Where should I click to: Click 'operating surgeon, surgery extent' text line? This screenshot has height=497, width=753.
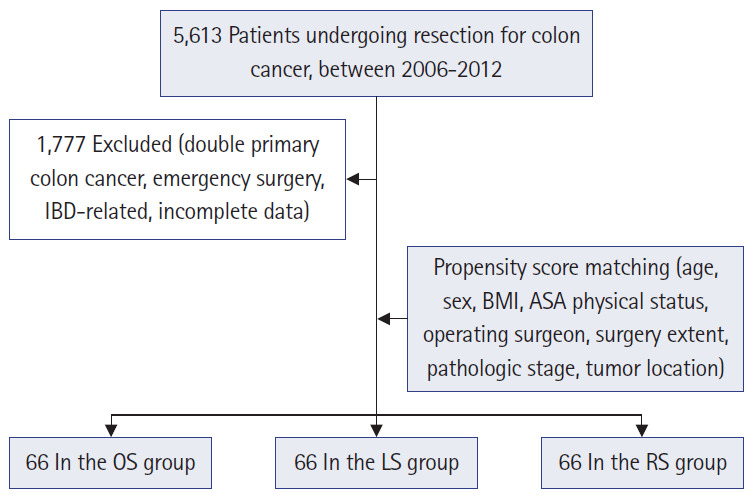pyautogui.click(x=575, y=335)
